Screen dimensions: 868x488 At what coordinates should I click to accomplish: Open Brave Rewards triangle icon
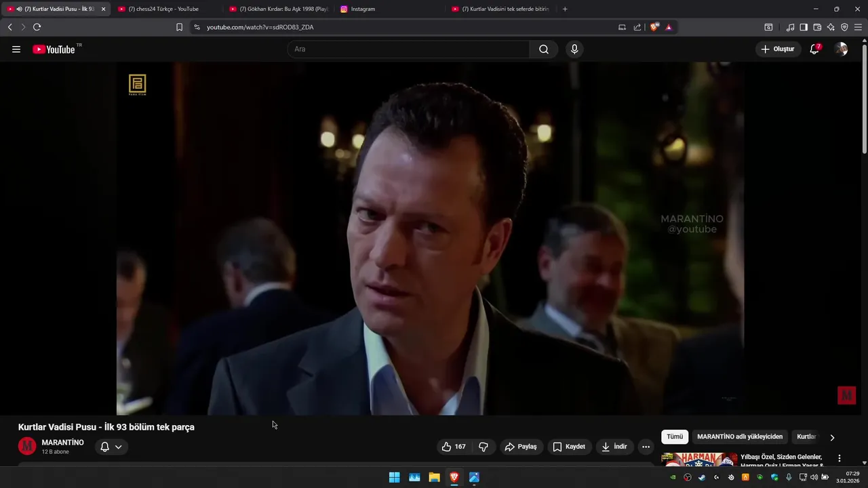tap(669, 27)
